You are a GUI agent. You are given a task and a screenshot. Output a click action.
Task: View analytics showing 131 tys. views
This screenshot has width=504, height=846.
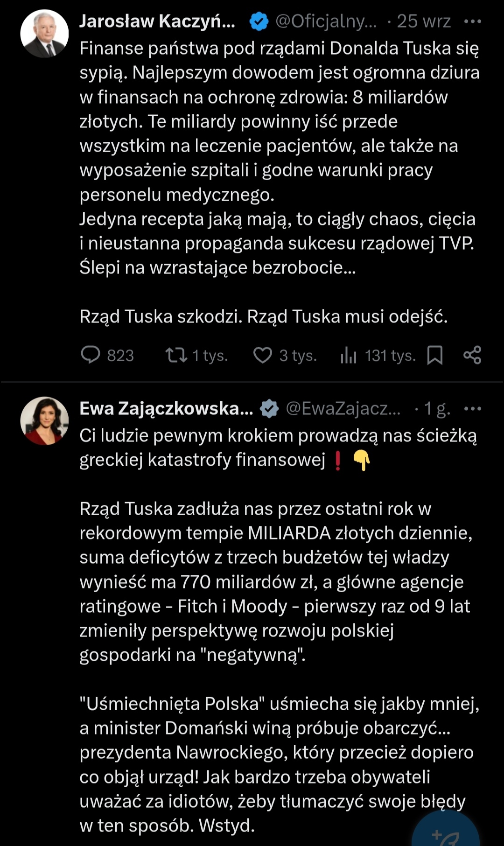point(349,355)
